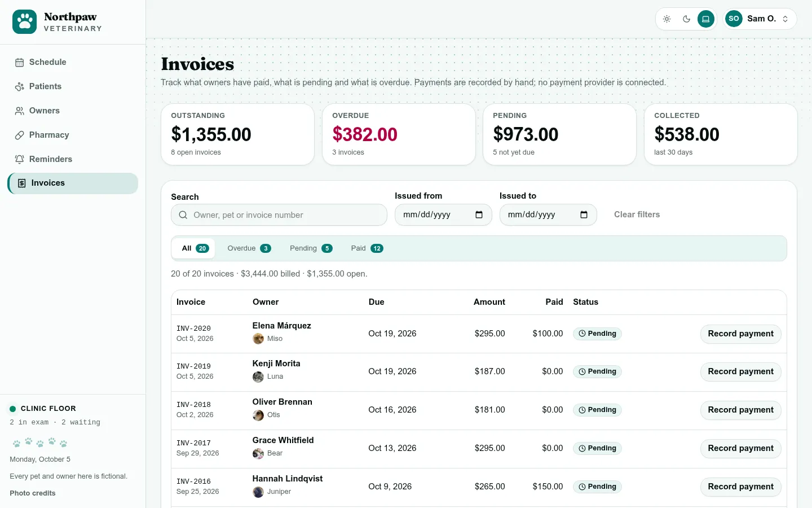Click Bear's pet photo thumbnail
This screenshot has width=812, height=508.
pyautogui.click(x=258, y=453)
